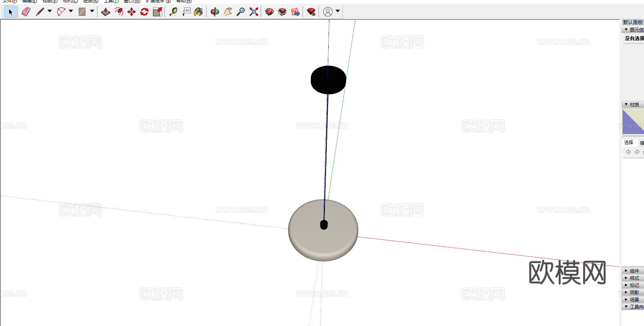Open the 帮助(H) menu
Screen dimensions: 644x326
point(184,1)
